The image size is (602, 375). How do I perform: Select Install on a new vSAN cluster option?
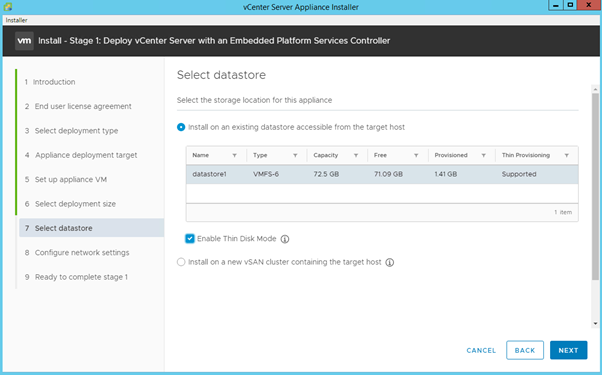[x=181, y=262]
